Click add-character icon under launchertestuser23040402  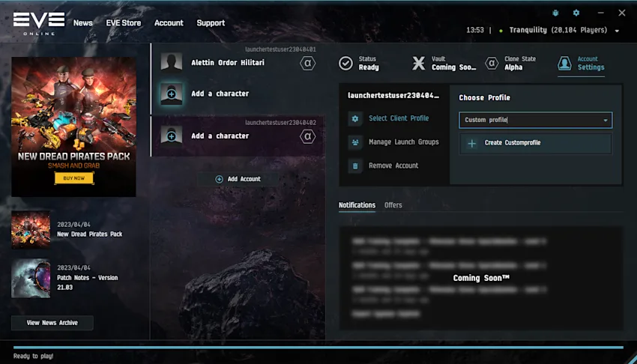coord(172,136)
